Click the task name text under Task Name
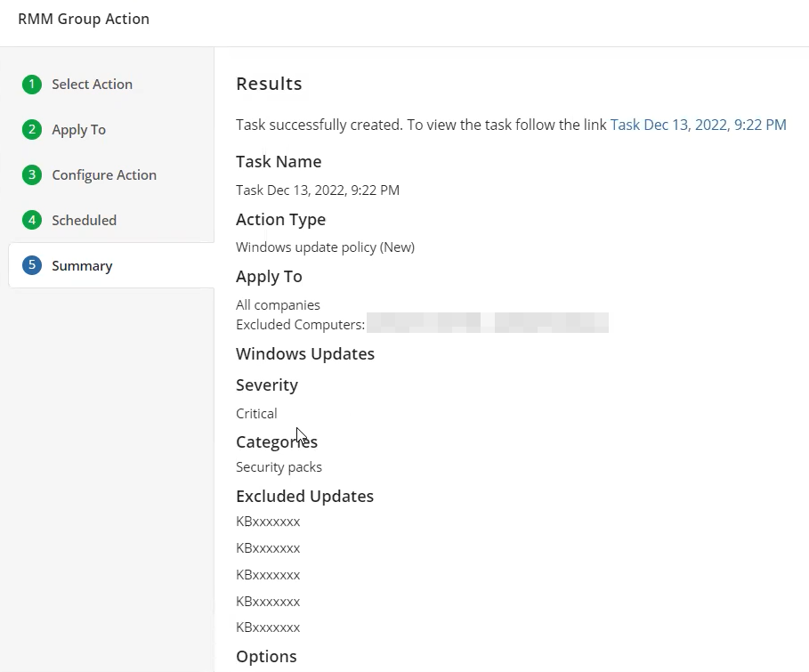 (x=317, y=190)
